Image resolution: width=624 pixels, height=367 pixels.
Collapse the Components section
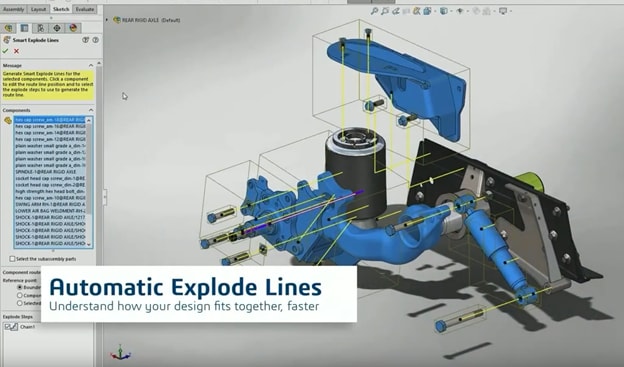tap(91, 110)
